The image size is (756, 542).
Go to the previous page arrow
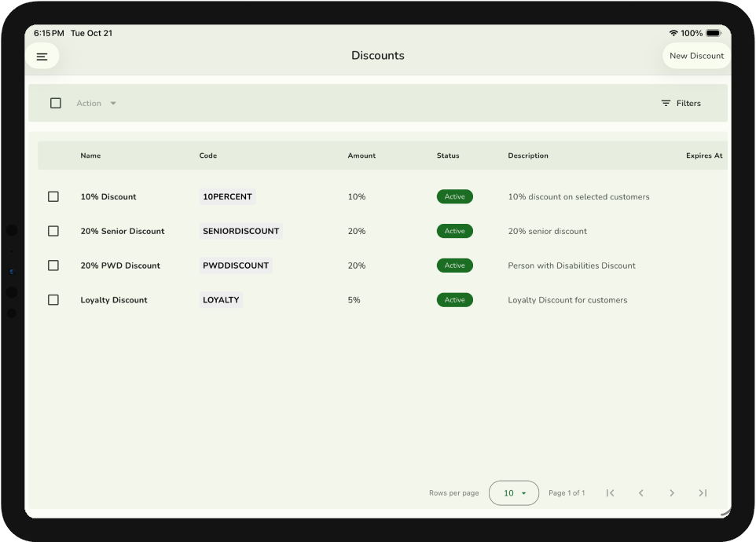pyautogui.click(x=641, y=493)
